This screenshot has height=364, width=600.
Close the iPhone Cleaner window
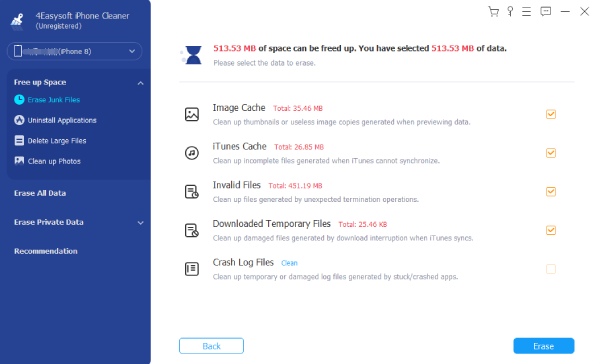click(x=584, y=11)
